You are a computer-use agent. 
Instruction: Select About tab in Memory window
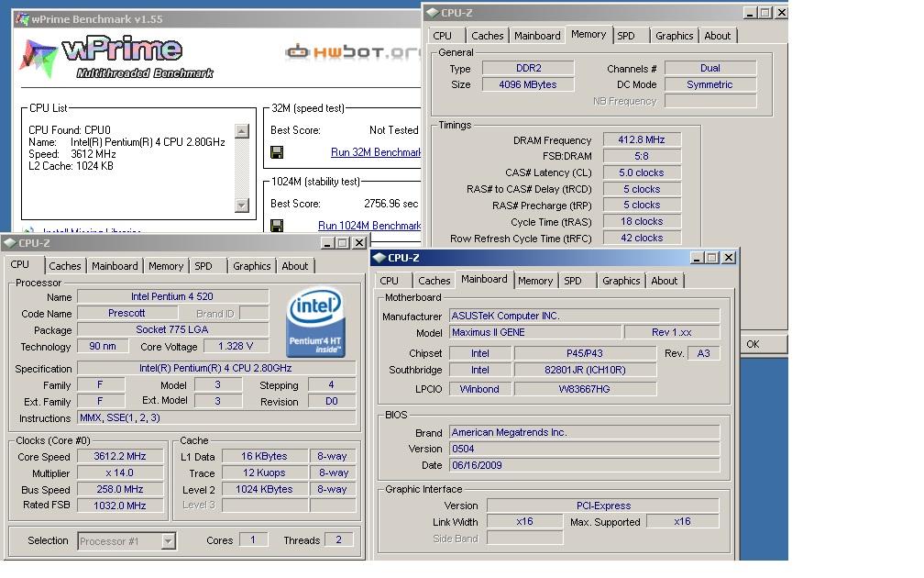(x=717, y=36)
